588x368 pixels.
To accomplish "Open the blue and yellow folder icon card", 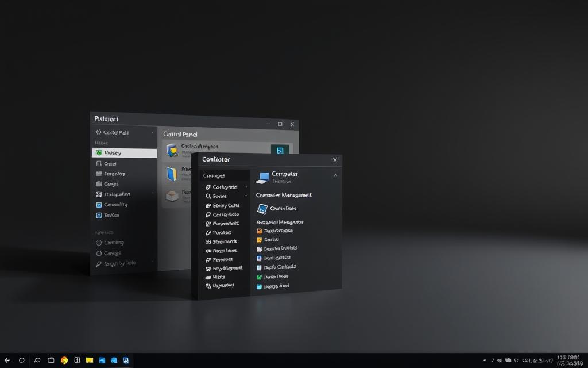I will point(171,174).
